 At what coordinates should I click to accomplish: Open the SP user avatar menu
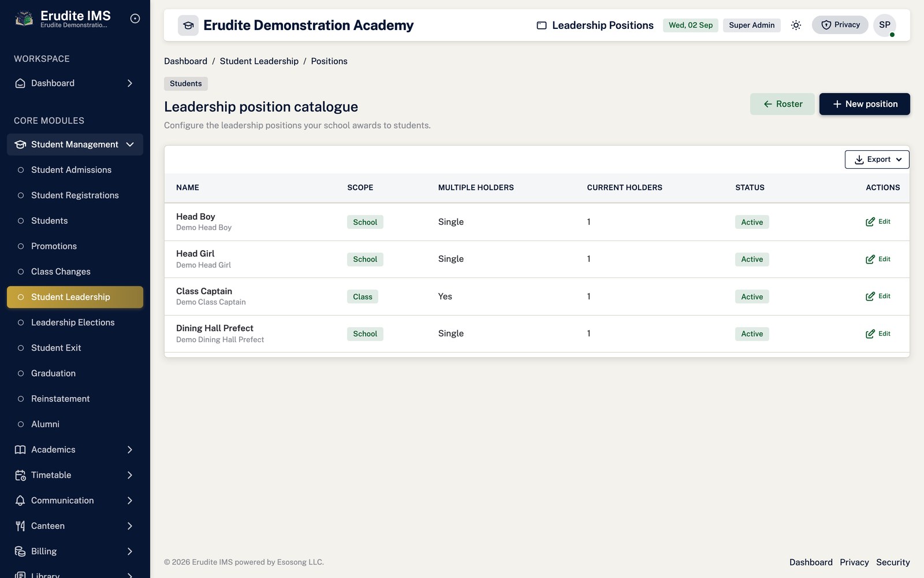pyautogui.click(x=885, y=25)
